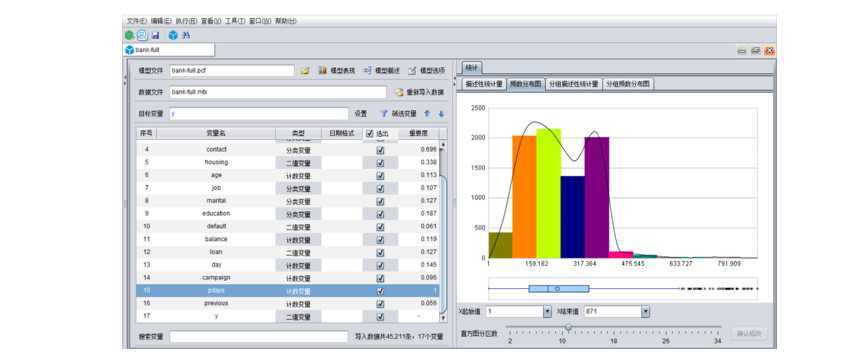The image size is (862, 364).
Task: Toggle the checkbox in the job row
Action: 380,189
